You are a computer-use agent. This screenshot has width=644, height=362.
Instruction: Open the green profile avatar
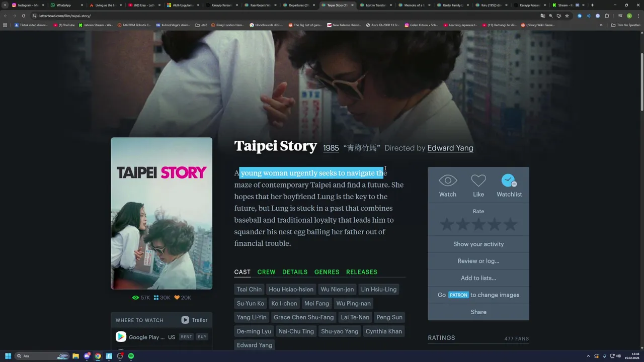pyautogui.click(x=629, y=16)
